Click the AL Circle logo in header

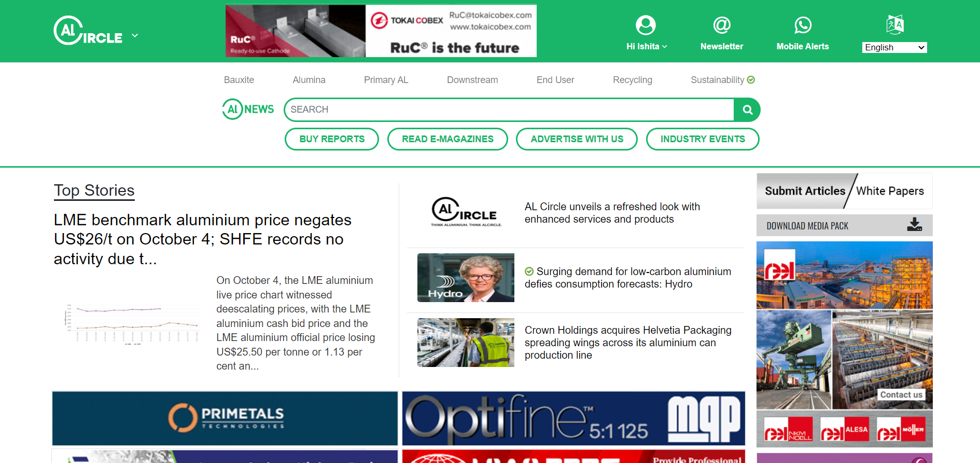click(88, 31)
